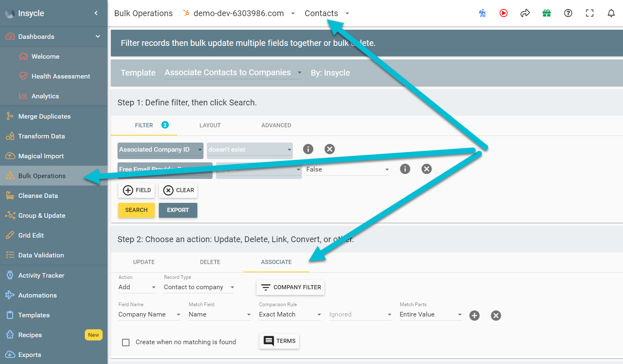Open Cleanse Data in sidebar
Screen dimensions: 623x364
point(54,196)
